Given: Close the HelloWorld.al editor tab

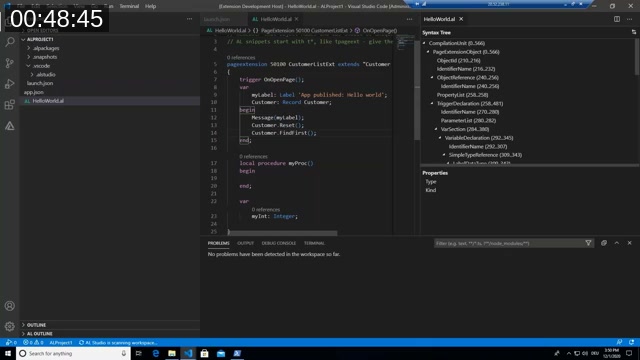Looking at the screenshot, I should coord(297,19).
